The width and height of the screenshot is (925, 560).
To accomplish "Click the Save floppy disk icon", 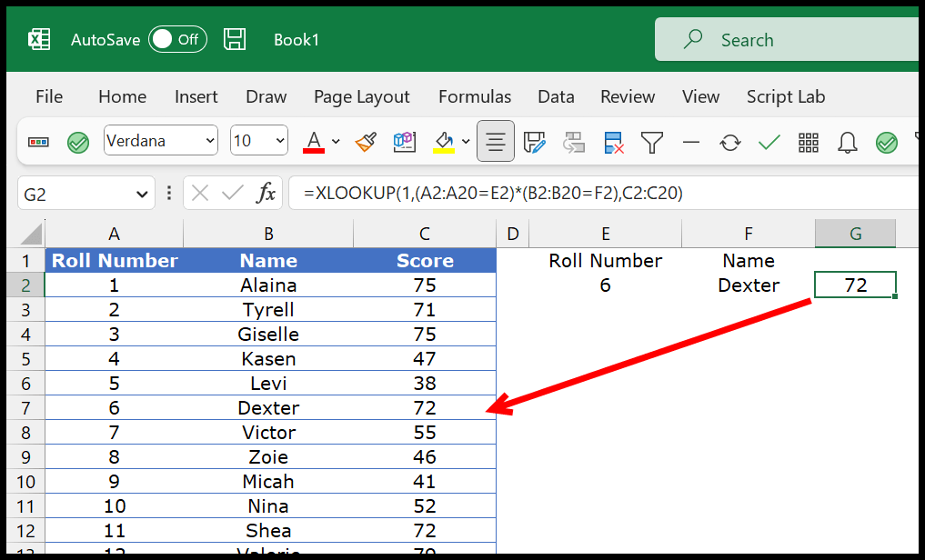I will pos(235,39).
